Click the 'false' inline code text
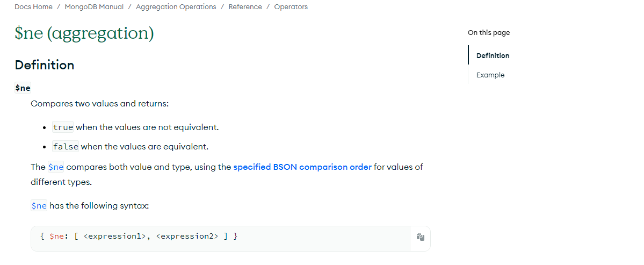 pos(66,147)
